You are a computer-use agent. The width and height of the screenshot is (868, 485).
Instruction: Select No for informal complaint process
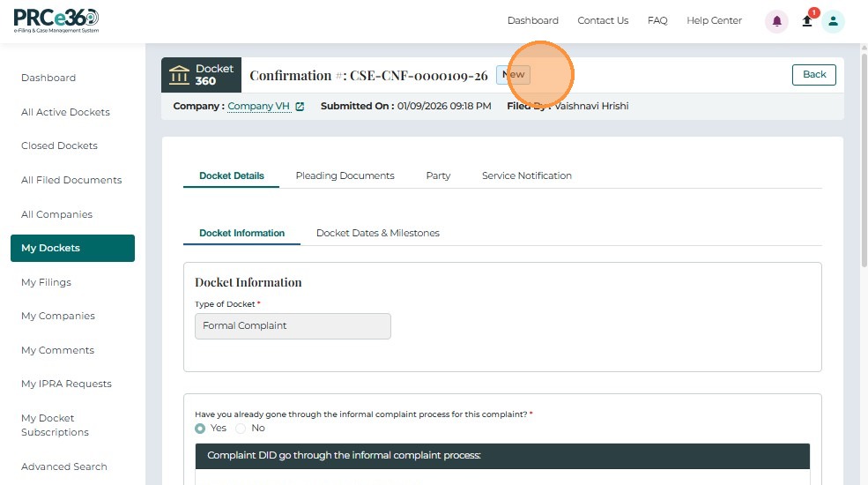[x=241, y=429]
